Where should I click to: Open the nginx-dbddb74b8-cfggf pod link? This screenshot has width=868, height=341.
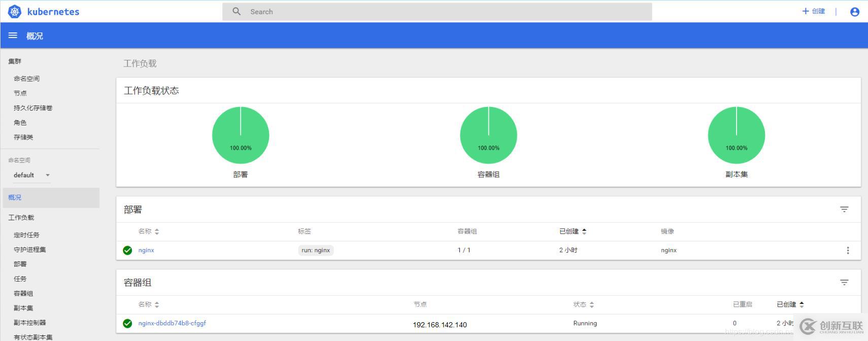tap(172, 323)
